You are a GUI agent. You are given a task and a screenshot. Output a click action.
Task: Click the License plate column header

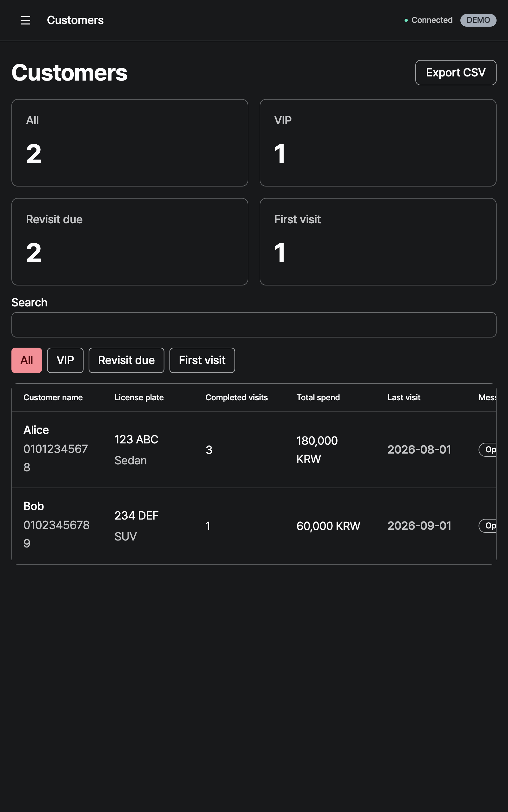(139, 397)
